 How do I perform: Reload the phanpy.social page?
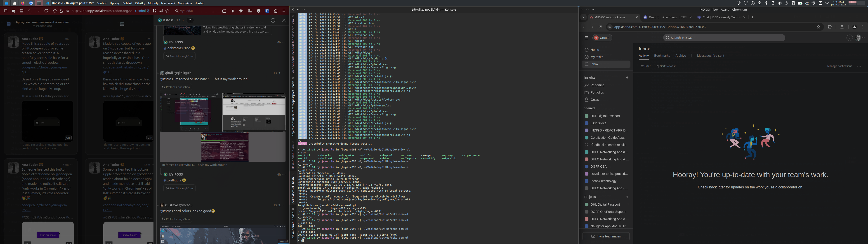click(x=46, y=11)
